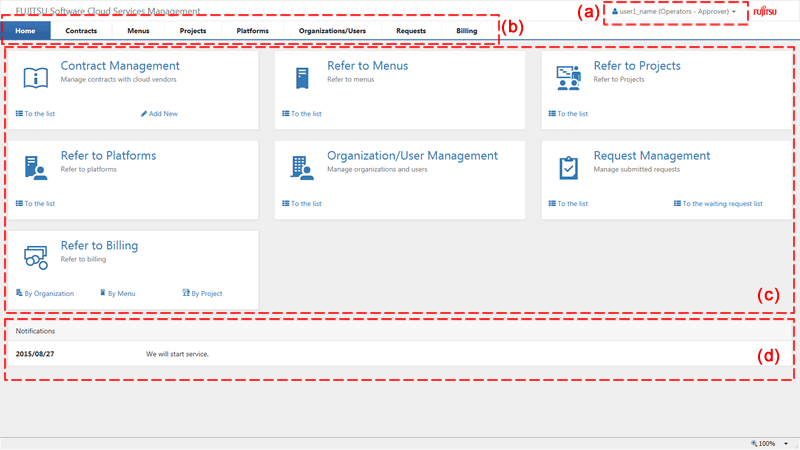Viewport: 800px width, 450px height.
Task: View billing By Menu
Action: pos(118,293)
